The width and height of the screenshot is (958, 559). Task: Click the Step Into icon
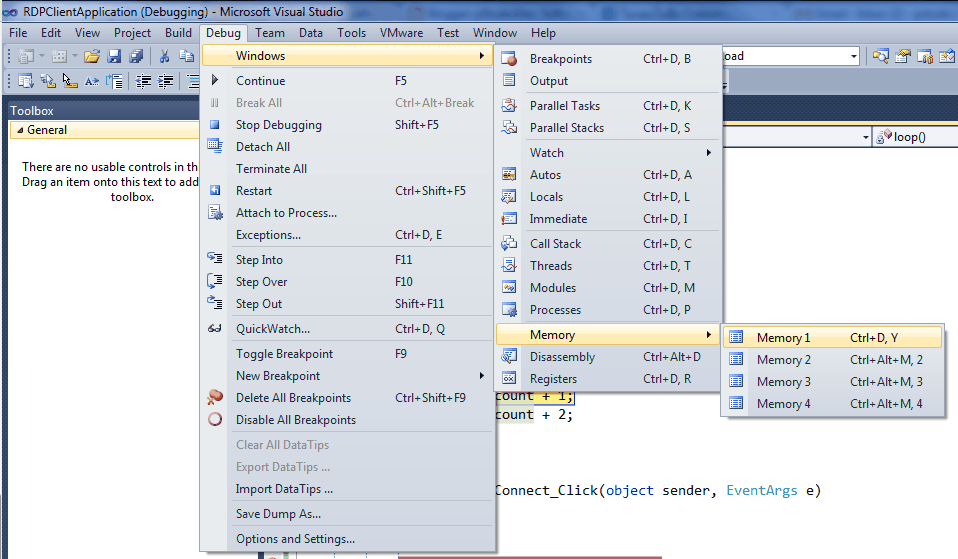pyautogui.click(x=214, y=258)
